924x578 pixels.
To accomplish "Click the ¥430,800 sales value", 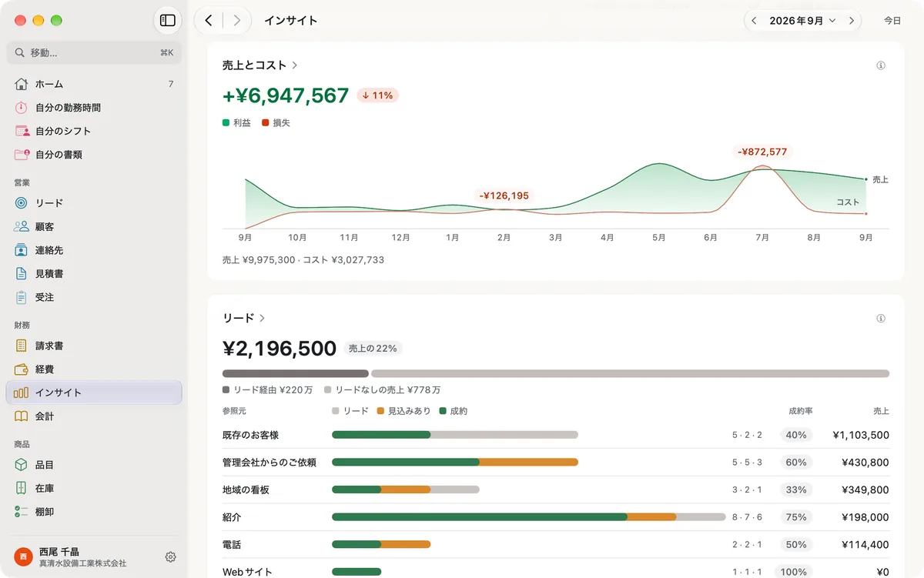I will coord(865,463).
